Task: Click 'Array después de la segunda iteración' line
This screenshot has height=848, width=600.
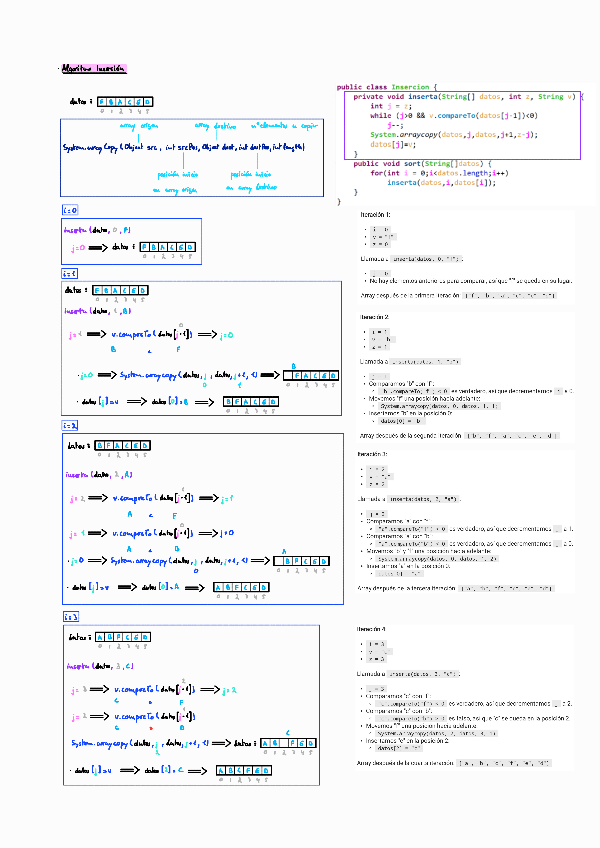Action: [459, 435]
